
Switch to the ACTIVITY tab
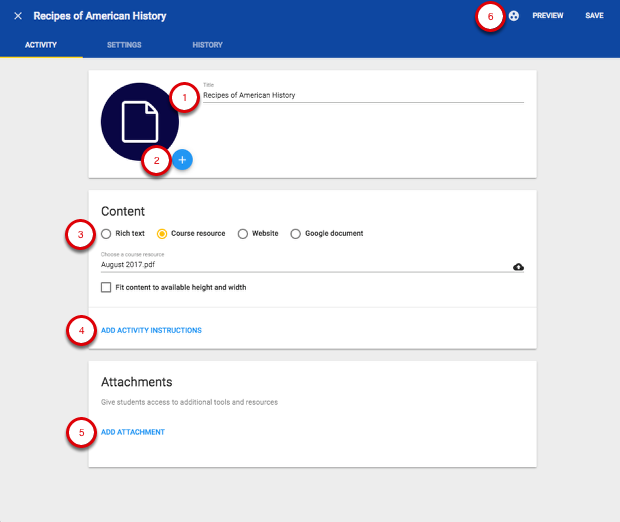(x=41, y=45)
